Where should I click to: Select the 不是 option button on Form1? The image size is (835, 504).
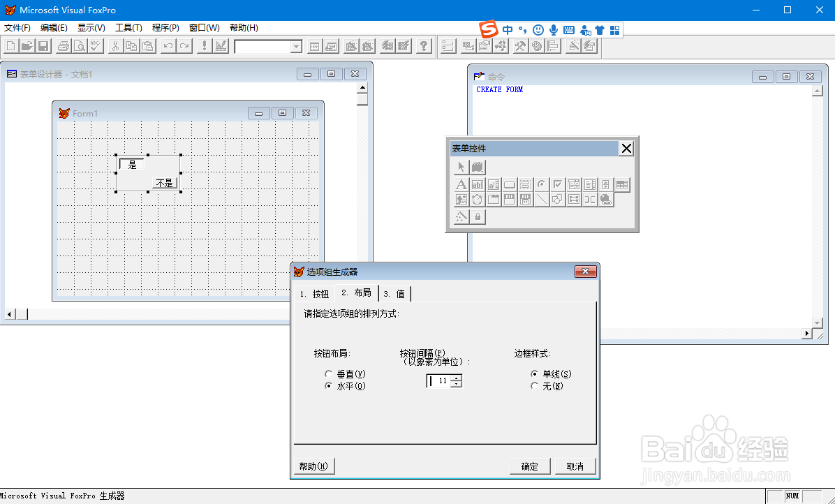165,183
